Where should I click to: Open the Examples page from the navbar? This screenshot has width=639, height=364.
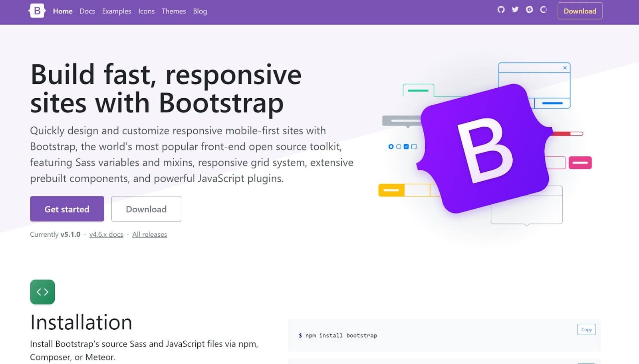point(116,11)
